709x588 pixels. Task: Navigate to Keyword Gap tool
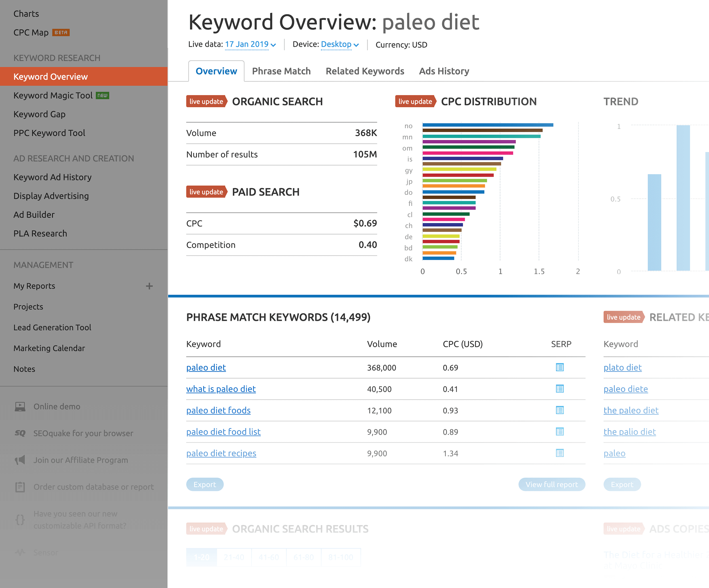point(39,113)
